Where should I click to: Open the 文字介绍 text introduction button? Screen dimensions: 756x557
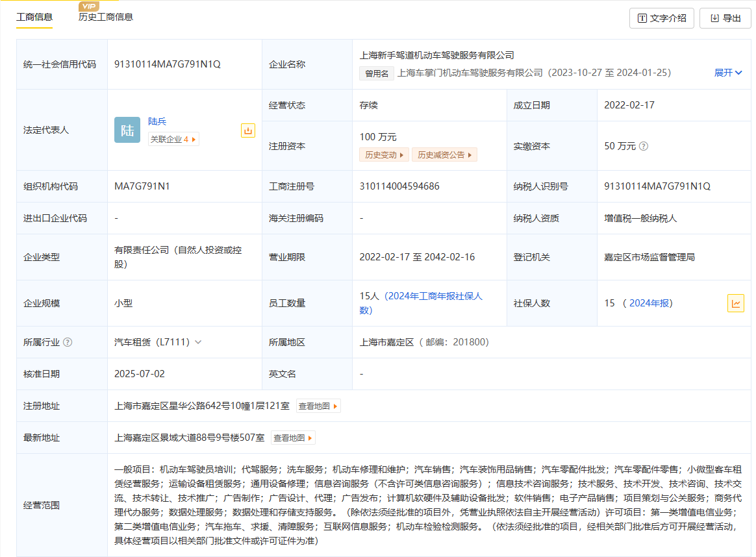(x=662, y=18)
